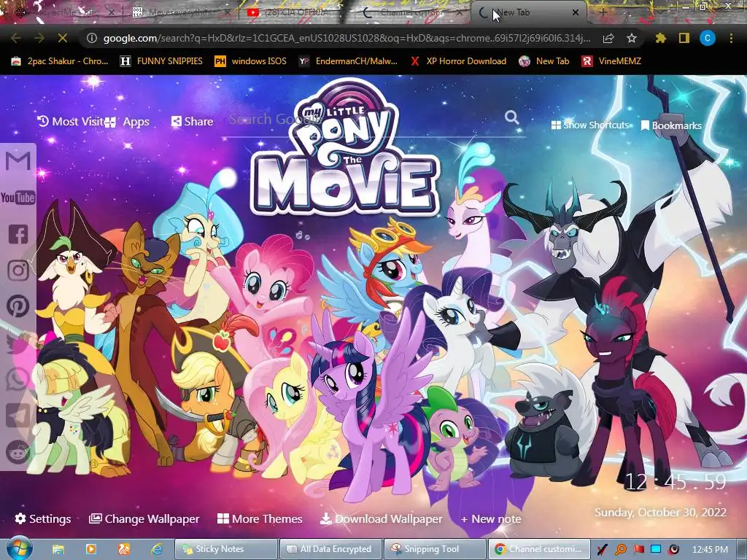The image size is (747, 560).
Task: Open the Extensions puzzle menu
Action: point(660,38)
